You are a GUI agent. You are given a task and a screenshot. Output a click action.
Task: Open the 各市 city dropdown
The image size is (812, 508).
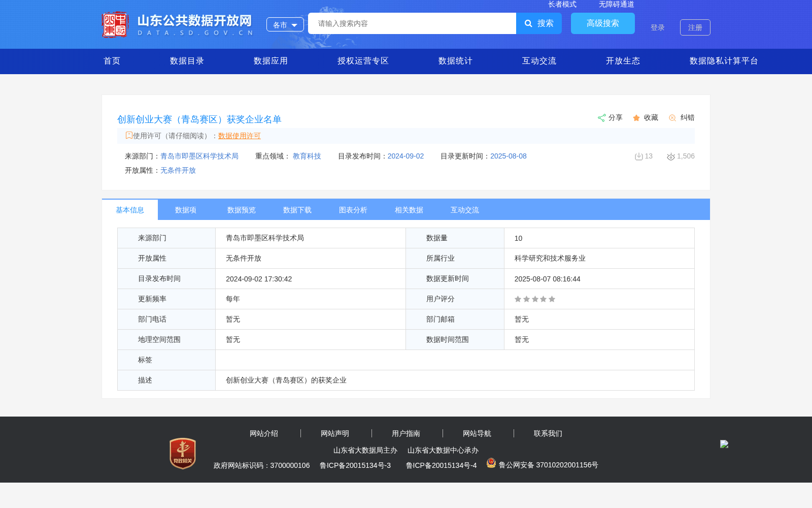coord(285,24)
